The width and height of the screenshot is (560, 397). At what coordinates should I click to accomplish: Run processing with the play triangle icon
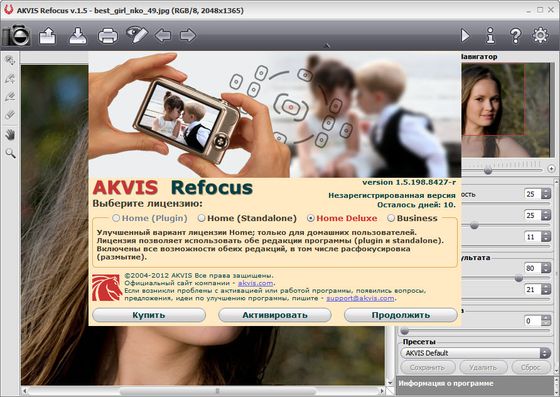465,36
